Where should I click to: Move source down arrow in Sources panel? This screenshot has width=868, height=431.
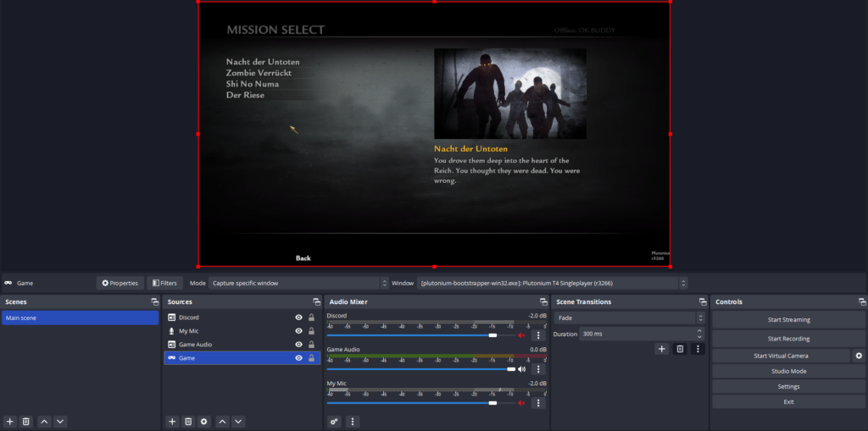238,422
